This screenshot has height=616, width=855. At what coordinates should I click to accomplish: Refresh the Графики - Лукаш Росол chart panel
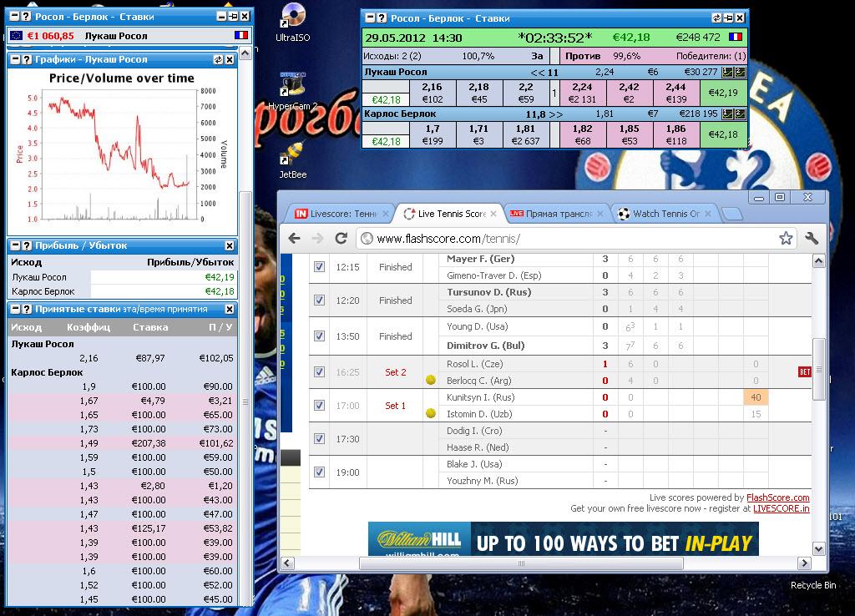tap(219, 59)
